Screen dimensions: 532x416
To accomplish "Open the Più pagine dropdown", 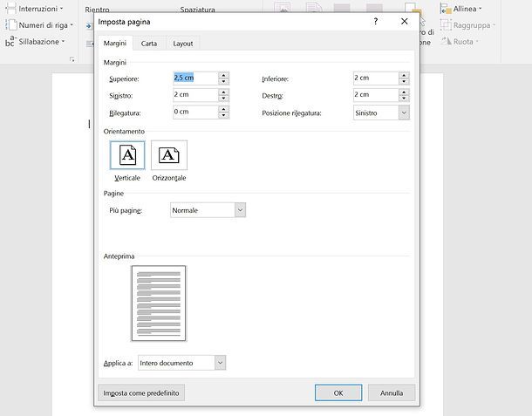I will point(240,210).
